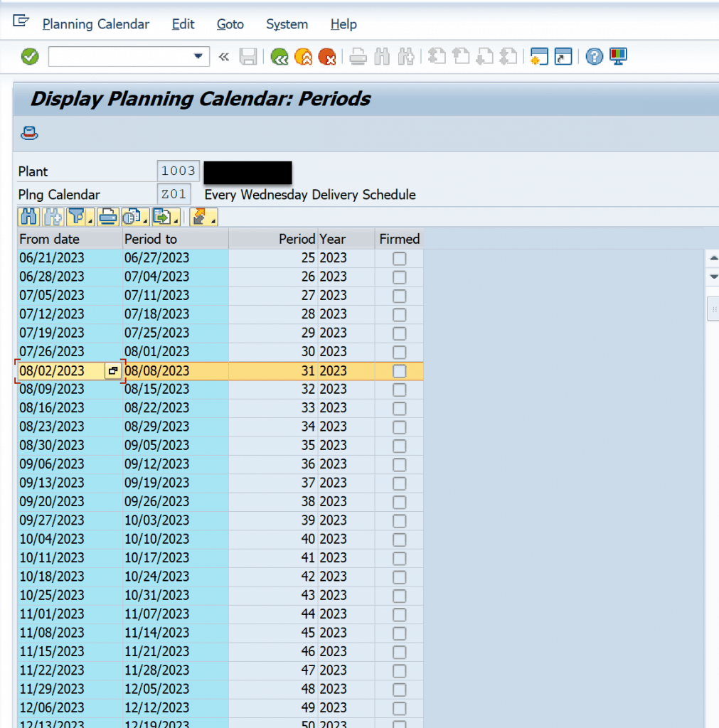Viewport: 719px width, 728px height.
Task: Open the Goto menu
Action: point(230,24)
